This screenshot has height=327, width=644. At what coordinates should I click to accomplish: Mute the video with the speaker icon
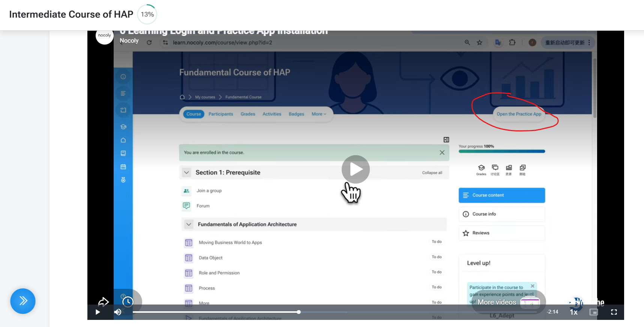click(x=118, y=312)
